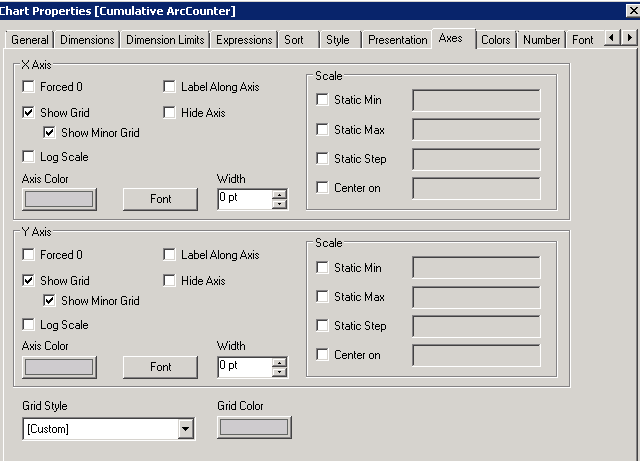
Task: Enable Forced 0 for X Axis
Action: coord(28,87)
